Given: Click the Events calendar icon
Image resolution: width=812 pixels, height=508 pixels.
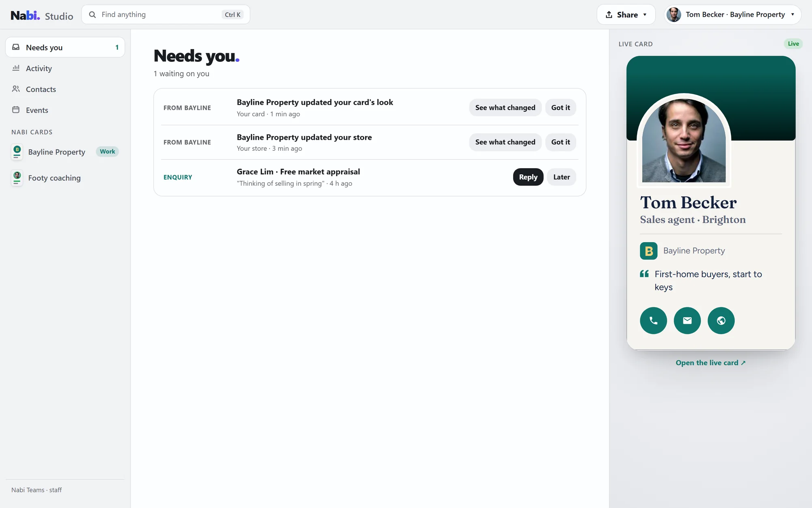Looking at the screenshot, I should [x=16, y=110].
